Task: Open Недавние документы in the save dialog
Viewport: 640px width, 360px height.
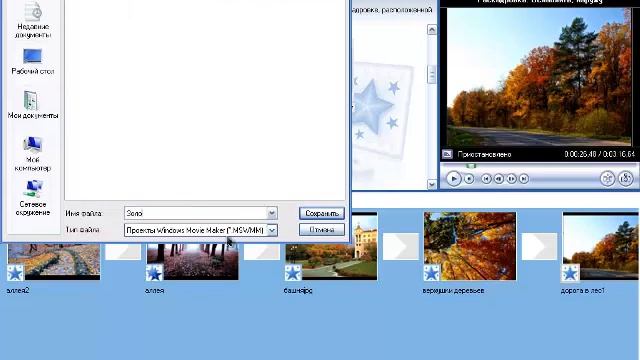Action: (x=33, y=20)
